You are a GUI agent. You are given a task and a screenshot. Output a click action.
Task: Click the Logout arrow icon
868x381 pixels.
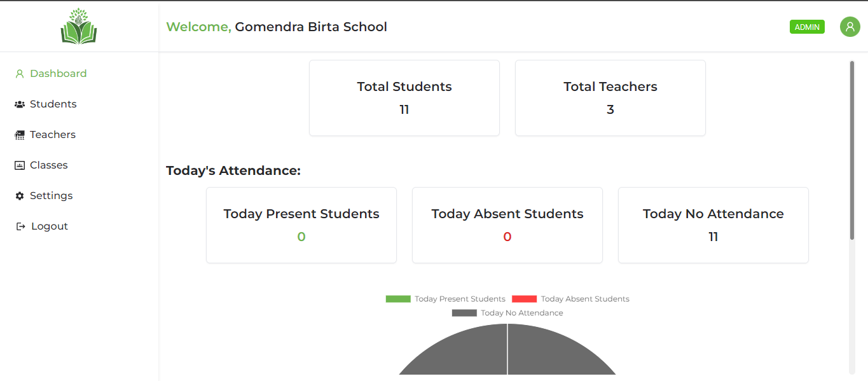click(x=20, y=226)
